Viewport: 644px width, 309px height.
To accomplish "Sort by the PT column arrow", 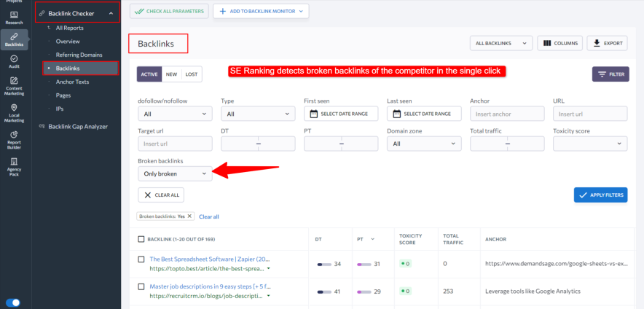I will click(372, 239).
